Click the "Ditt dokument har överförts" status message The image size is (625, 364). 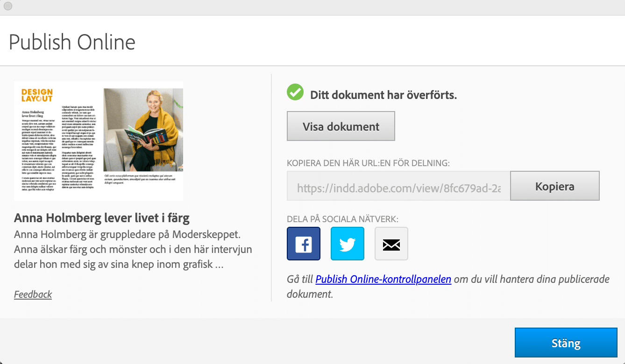point(383,95)
